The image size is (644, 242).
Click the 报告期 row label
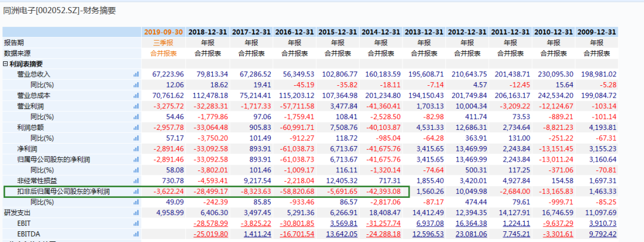click(14, 42)
